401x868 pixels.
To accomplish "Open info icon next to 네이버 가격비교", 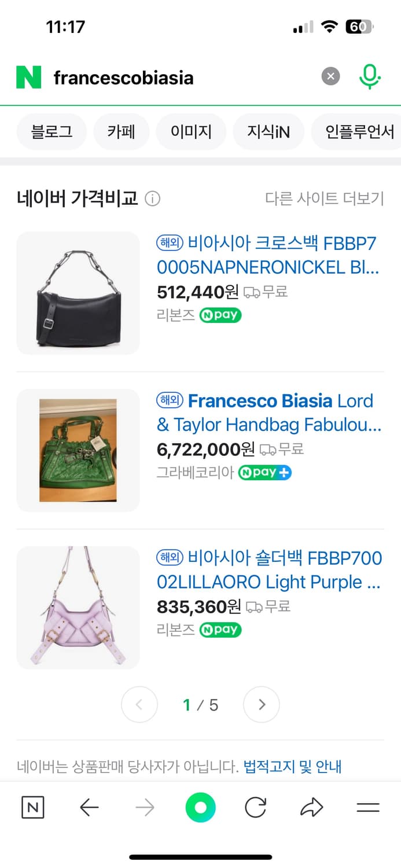I will pos(152,199).
